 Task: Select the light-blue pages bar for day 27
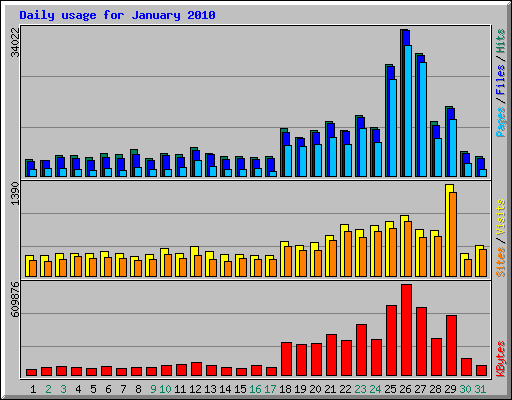(x=423, y=119)
